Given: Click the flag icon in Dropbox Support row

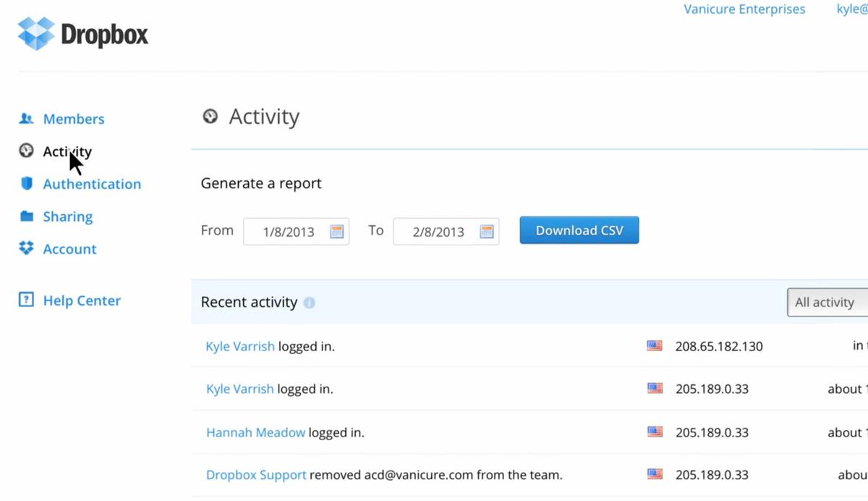Looking at the screenshot, I should click(x=655, y=475).
